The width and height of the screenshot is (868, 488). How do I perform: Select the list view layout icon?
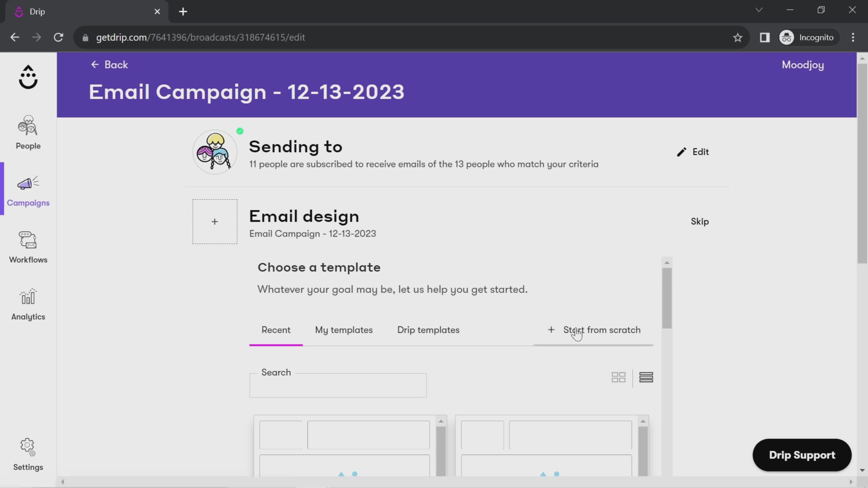point(646,377)
